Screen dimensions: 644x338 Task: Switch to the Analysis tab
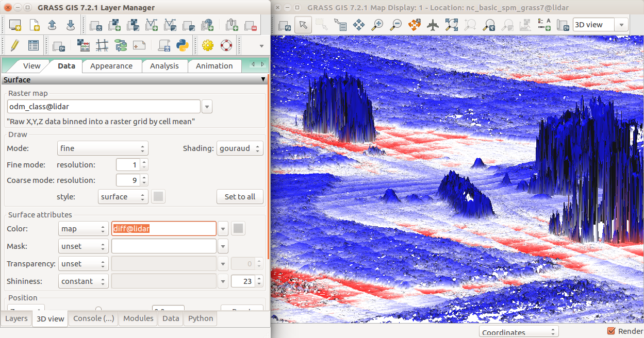tap(164, 66)
